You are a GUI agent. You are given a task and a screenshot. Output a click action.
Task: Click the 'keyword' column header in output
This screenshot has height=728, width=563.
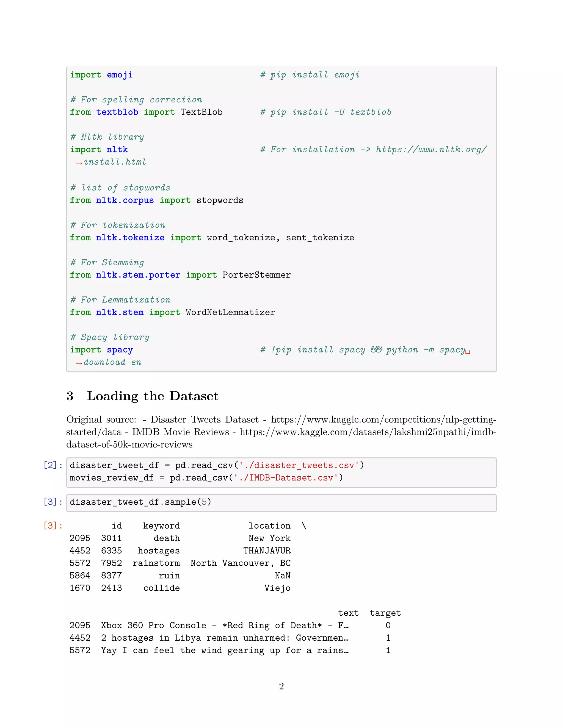(x=161, y=526)
